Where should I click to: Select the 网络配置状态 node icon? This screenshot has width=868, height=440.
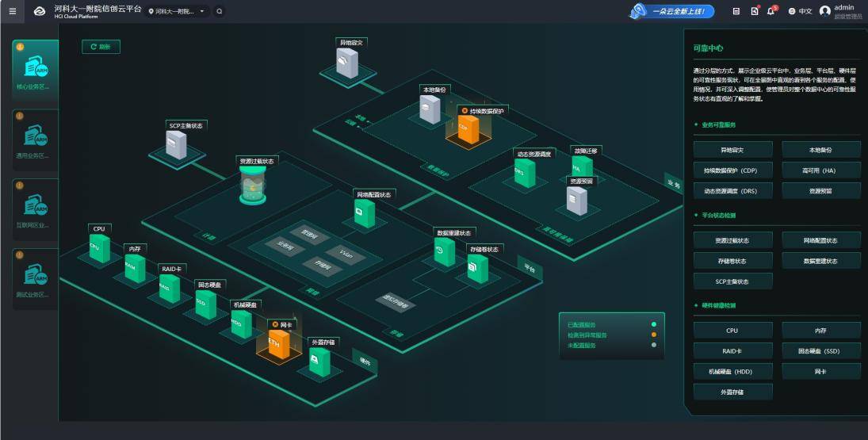[364, 213]
